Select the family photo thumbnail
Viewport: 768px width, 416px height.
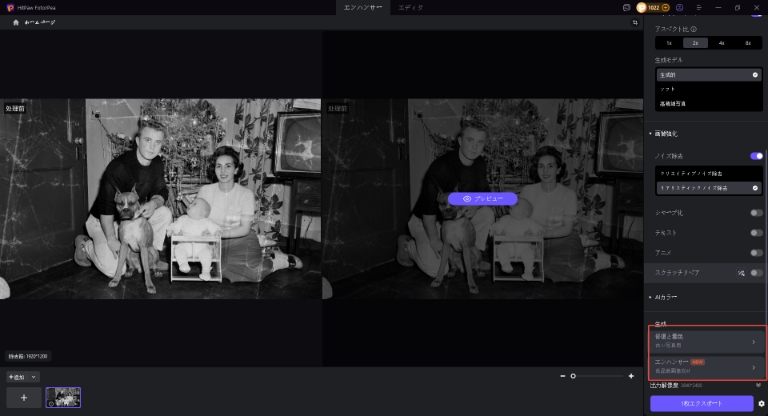[x=63, y=397]
